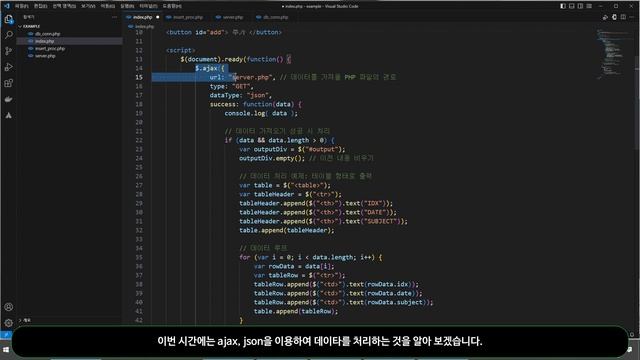The height and width of the screenshot is (360, 640).
Task: Open the Help (도움말) menu
Action: tap(172, 6)
